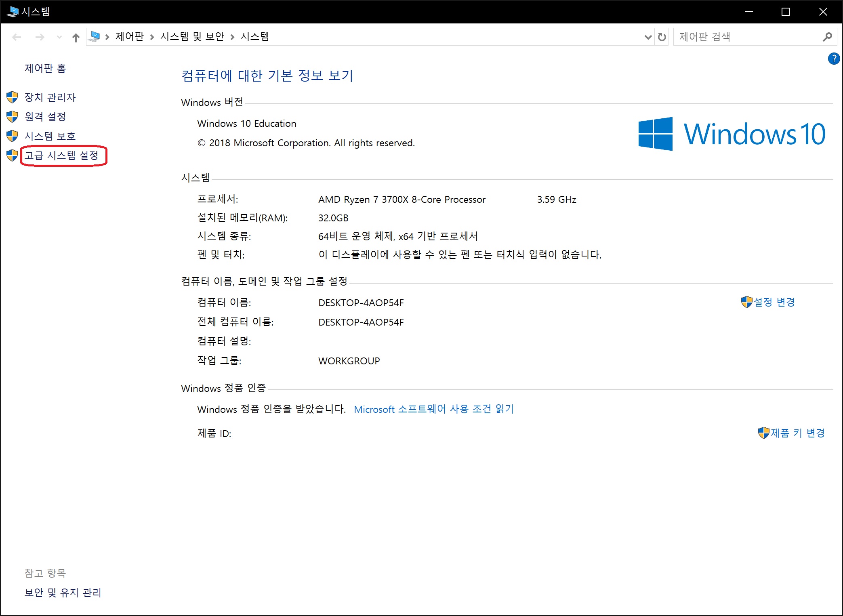The width and height of the screenshot is (843, 616).
Task: Click 설정 변경 link
Action: (x=774, y=302)
